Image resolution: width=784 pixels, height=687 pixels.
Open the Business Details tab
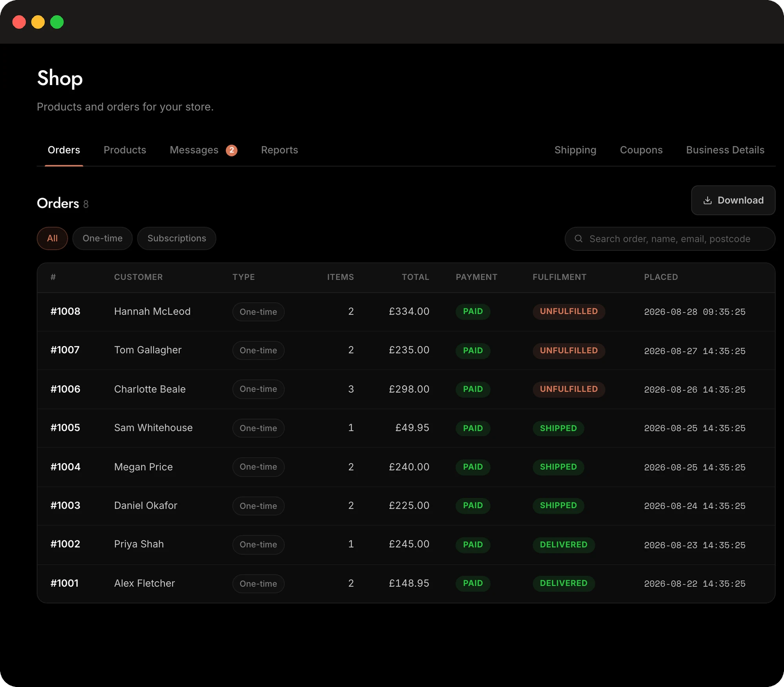pyautogui.click(x=725, y=150)
